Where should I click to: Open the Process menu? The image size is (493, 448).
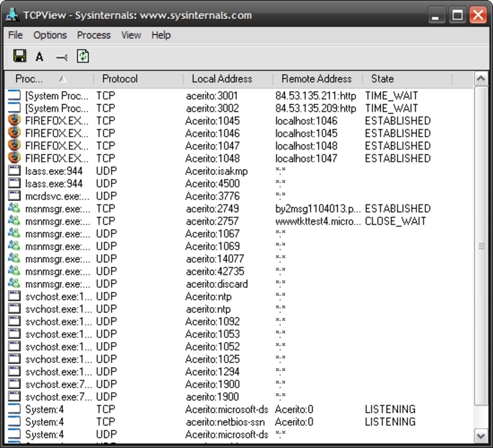(94, 35)
